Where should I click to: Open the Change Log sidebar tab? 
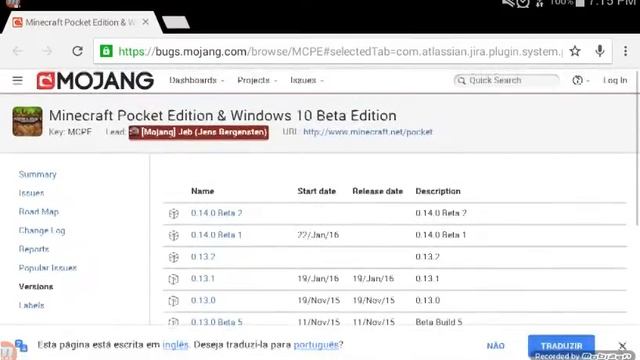click(x=42, y=230)
